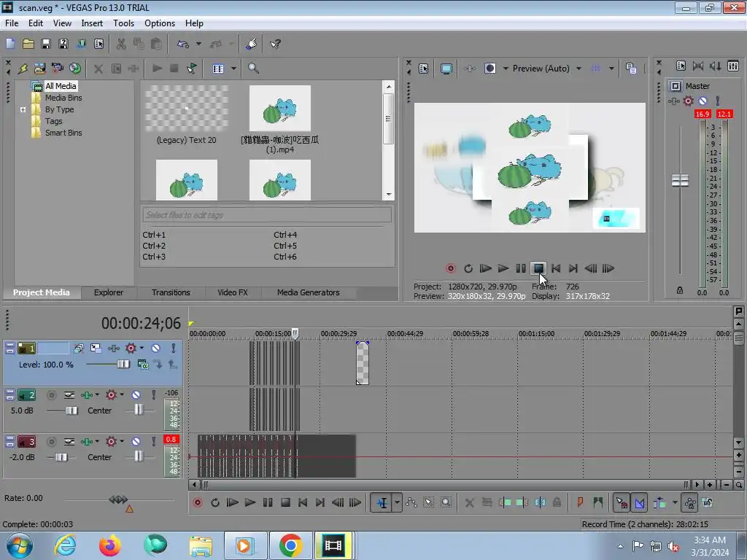The image size is (747, 560).
Task: Select the Zoom Edit tool
Action: pos(446,502)
